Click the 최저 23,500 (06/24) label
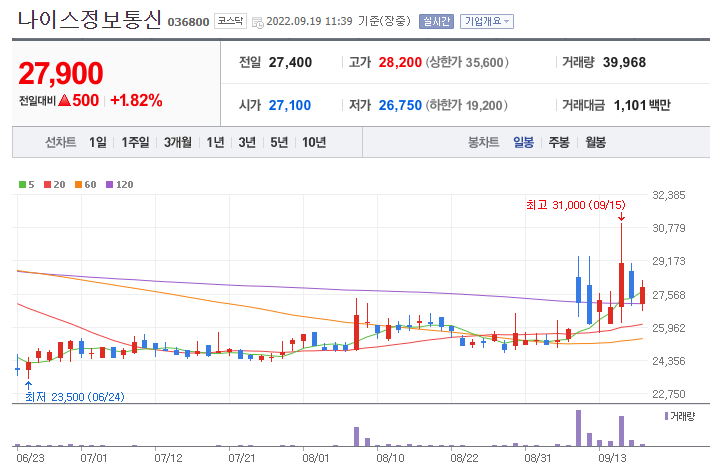Screen dimensions: 710x467 (x=75, y=397)
